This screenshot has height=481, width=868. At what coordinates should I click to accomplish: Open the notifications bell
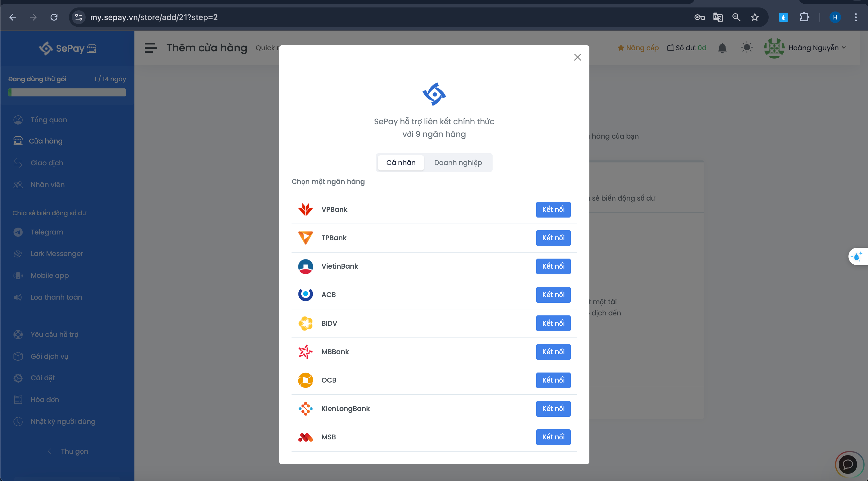(x=722, y=48)
